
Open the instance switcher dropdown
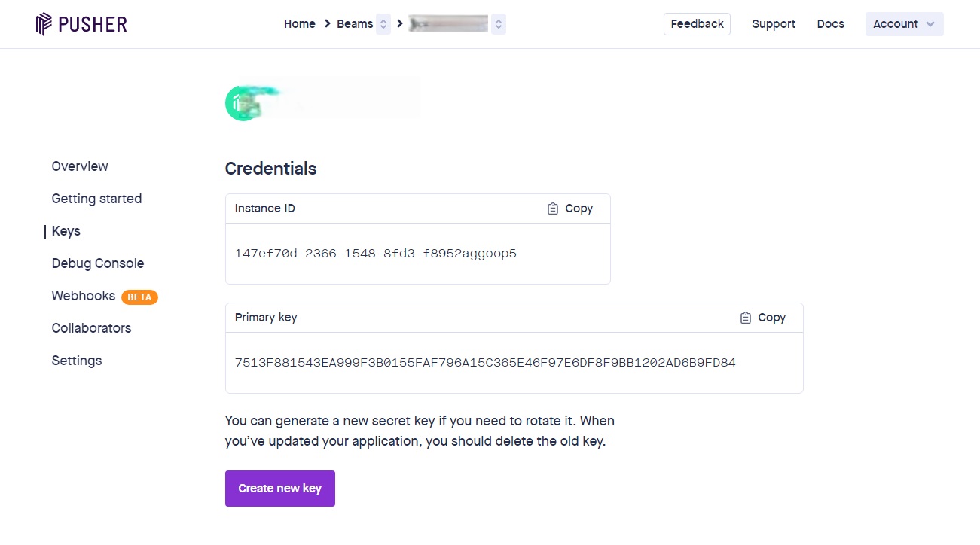pyautogui.click(x=498, y=24)
